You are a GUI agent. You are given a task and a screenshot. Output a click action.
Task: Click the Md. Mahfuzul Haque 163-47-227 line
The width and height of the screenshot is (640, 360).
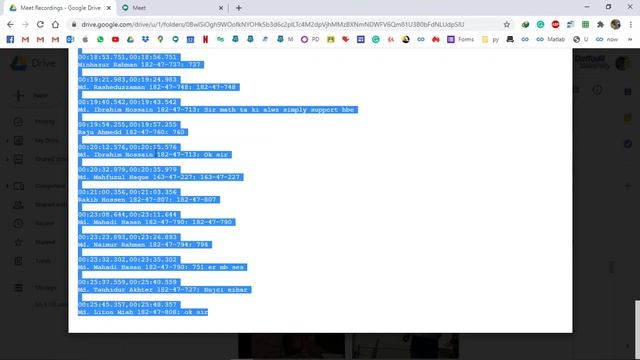tap(160, 177)
